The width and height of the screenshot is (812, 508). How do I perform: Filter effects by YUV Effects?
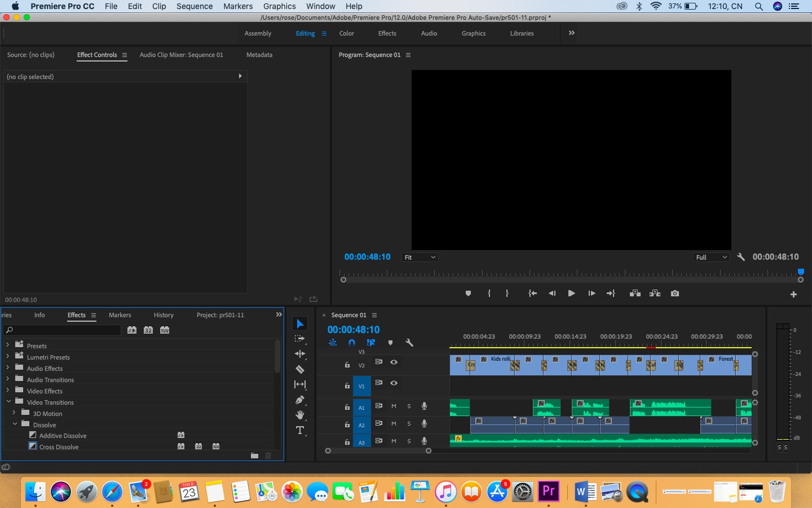coord(165,330)
